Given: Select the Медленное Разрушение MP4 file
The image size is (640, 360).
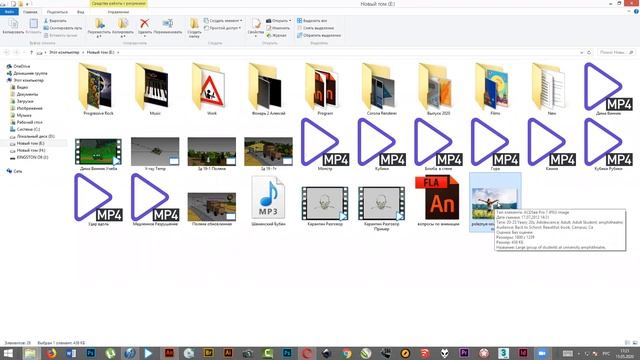Looking at the screenshot, I should 155,200.
